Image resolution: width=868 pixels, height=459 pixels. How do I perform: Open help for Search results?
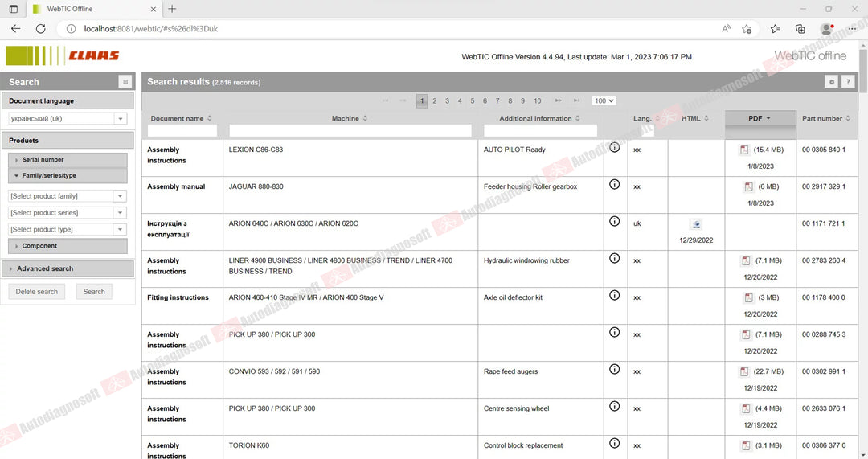click(848, 82)
